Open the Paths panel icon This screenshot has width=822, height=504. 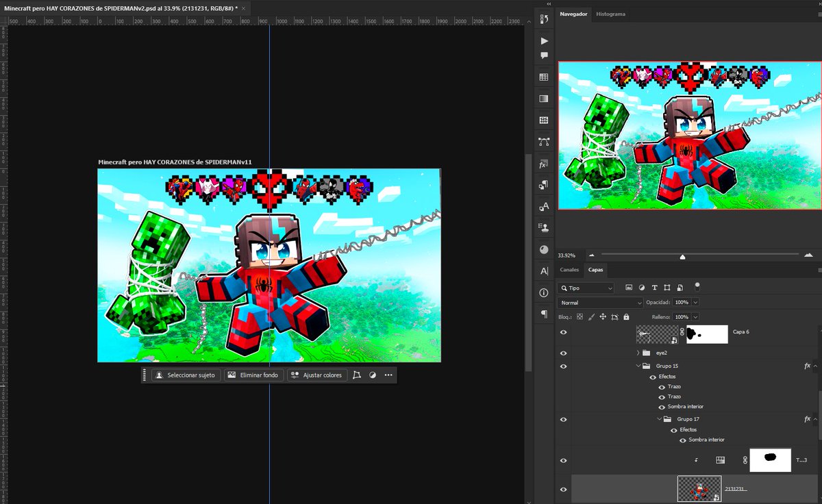(544, 142)
